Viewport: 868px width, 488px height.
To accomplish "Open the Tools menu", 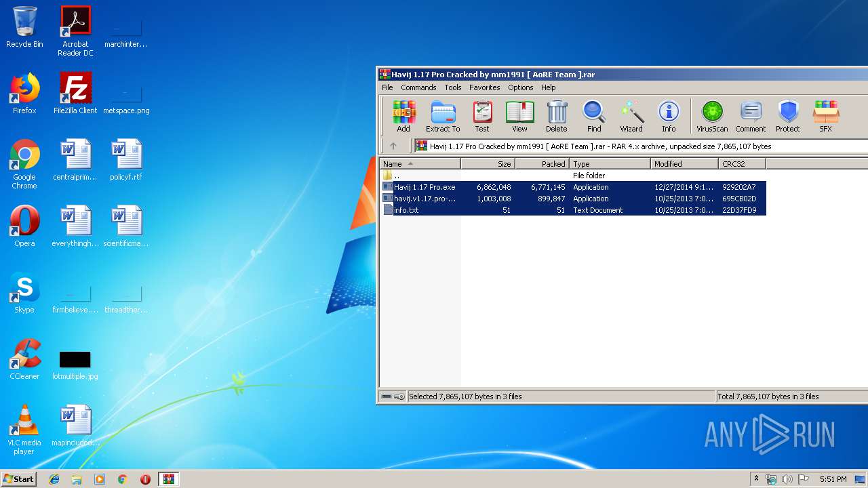I will [x=453, y=87].
